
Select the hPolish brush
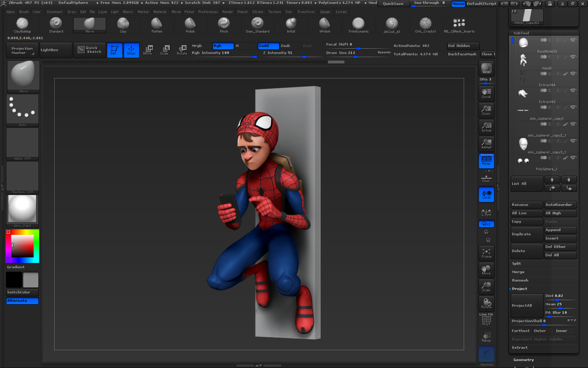[325, 25]
